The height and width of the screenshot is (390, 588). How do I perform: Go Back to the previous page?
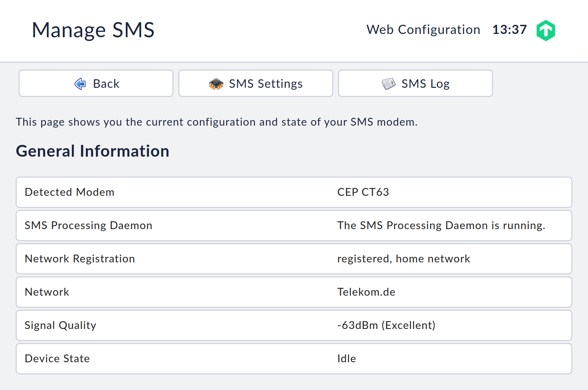96,84
